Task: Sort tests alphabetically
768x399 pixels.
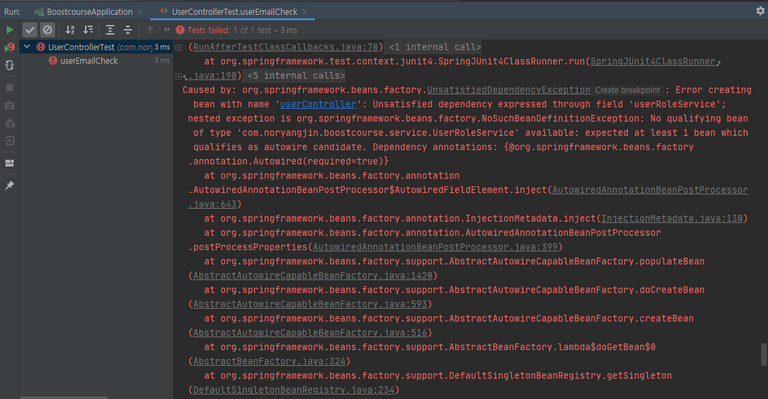Action: click(70, 30)
